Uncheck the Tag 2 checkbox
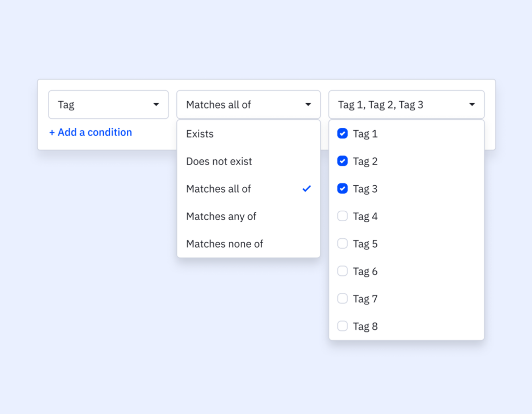The height and width of the screenshot is (414, 532). [x=342, y=161]
